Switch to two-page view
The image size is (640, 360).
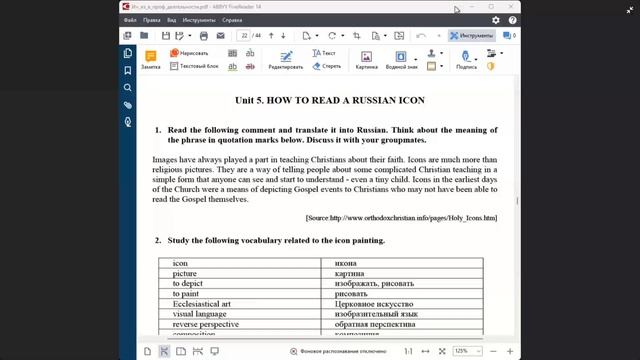181,351
